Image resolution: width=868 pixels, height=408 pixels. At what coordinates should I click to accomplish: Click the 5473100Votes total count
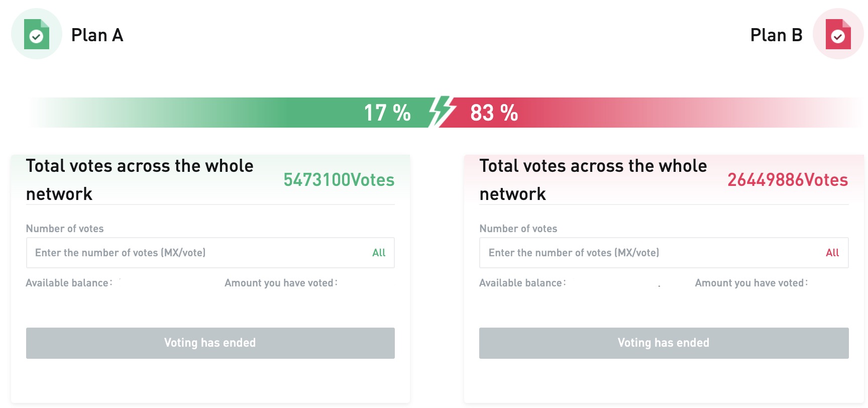pyautogui.click(x=339, y=180)
